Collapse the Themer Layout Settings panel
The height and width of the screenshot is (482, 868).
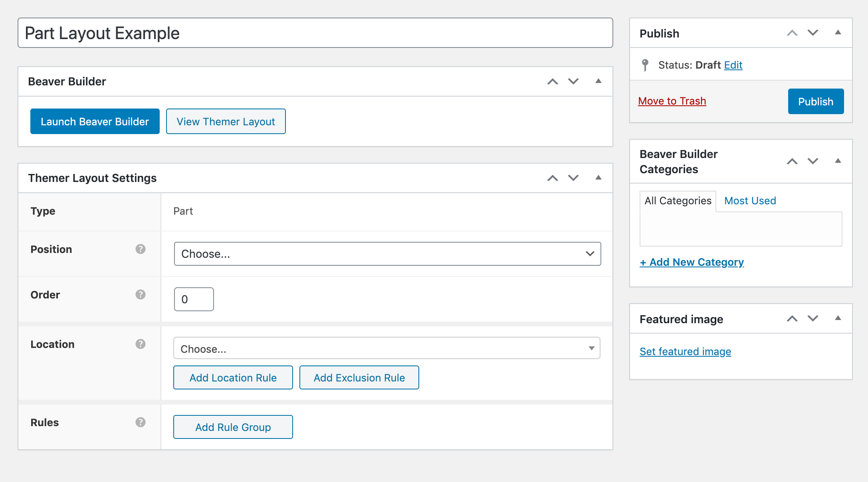coord(598,178)
